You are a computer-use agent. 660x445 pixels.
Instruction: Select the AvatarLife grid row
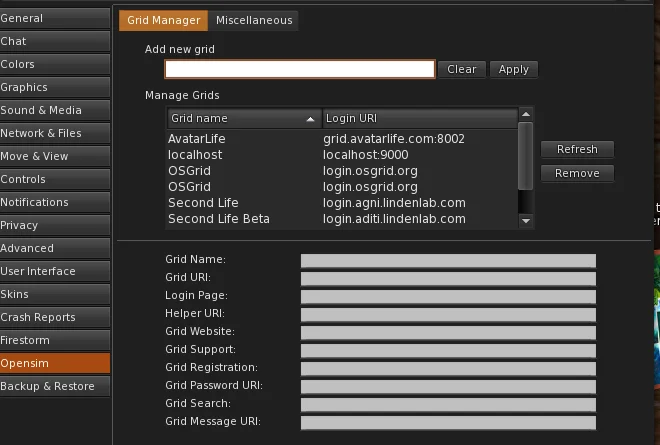click(342, 139)
